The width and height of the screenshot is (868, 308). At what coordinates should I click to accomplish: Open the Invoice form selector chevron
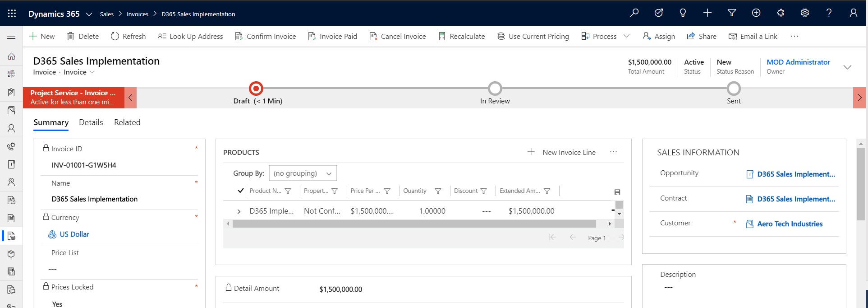pyautogui.click(x=92, y=72)
